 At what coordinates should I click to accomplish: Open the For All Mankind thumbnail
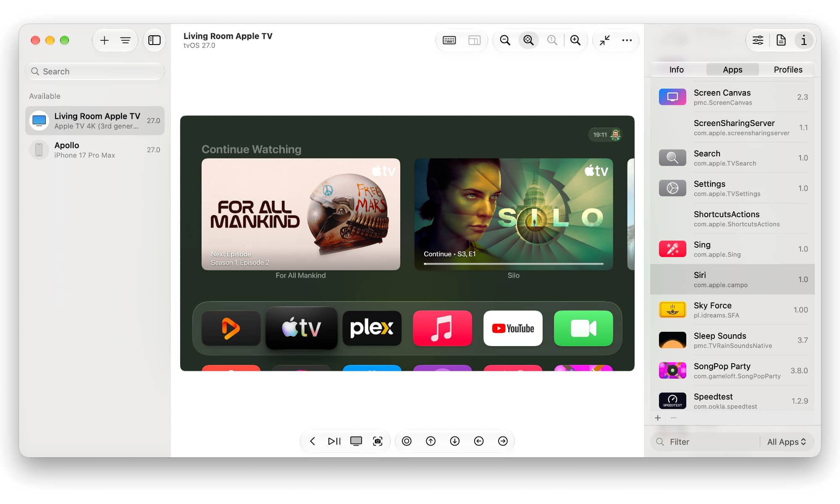click(301, 214)
